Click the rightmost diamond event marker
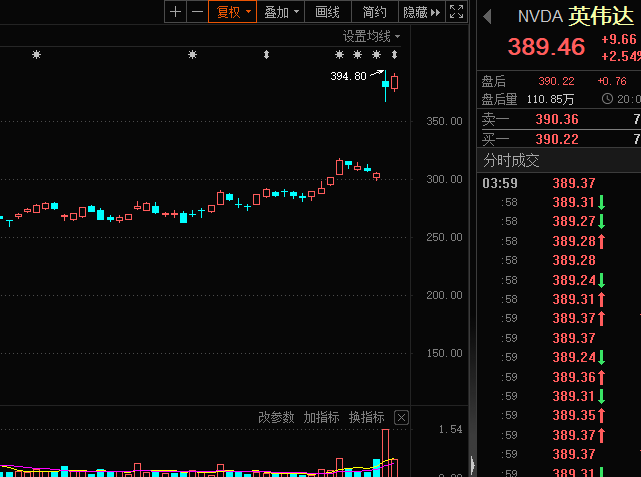This screenshot has width=641, height=477. click(x=394, y=54)
